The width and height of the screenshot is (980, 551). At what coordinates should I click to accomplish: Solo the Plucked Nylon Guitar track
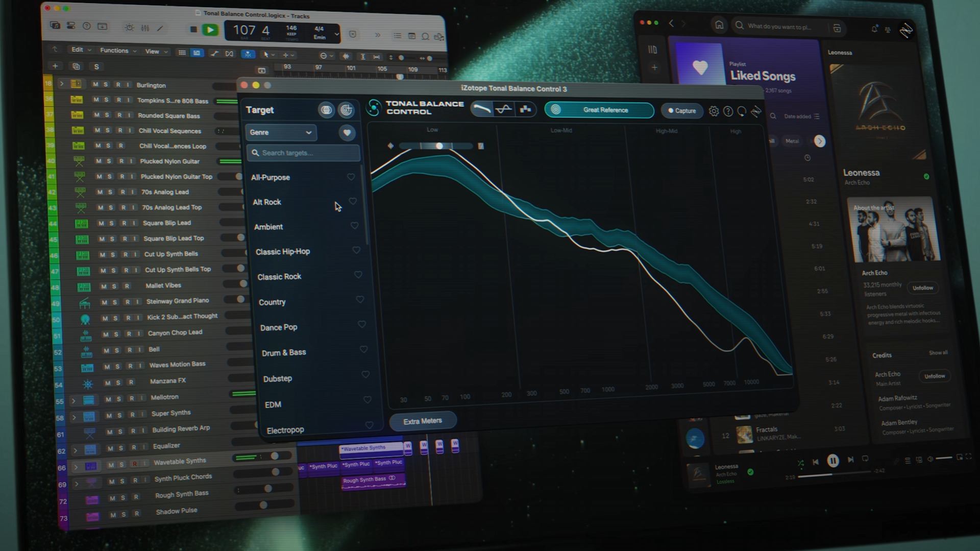click(x=110, y=161)
